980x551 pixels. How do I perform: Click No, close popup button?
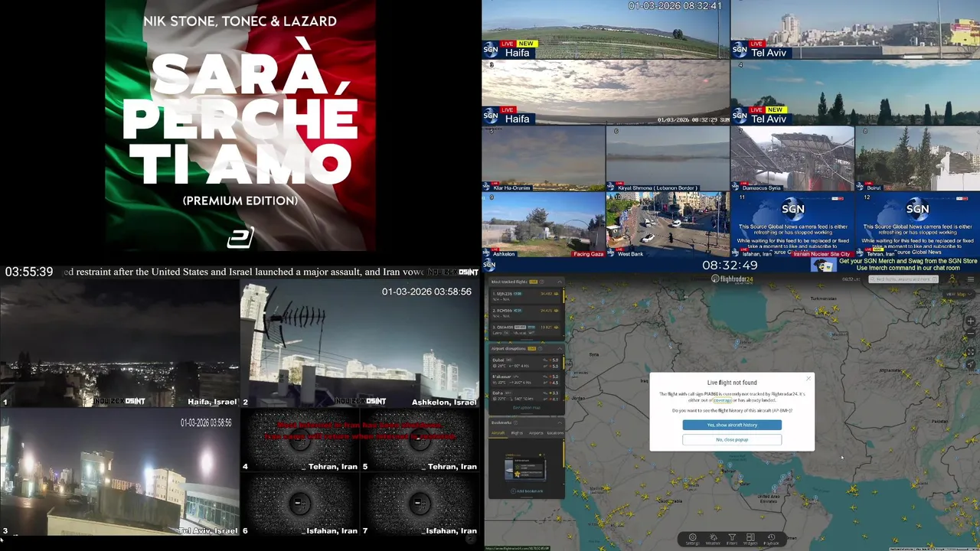[x=732, y=439]
